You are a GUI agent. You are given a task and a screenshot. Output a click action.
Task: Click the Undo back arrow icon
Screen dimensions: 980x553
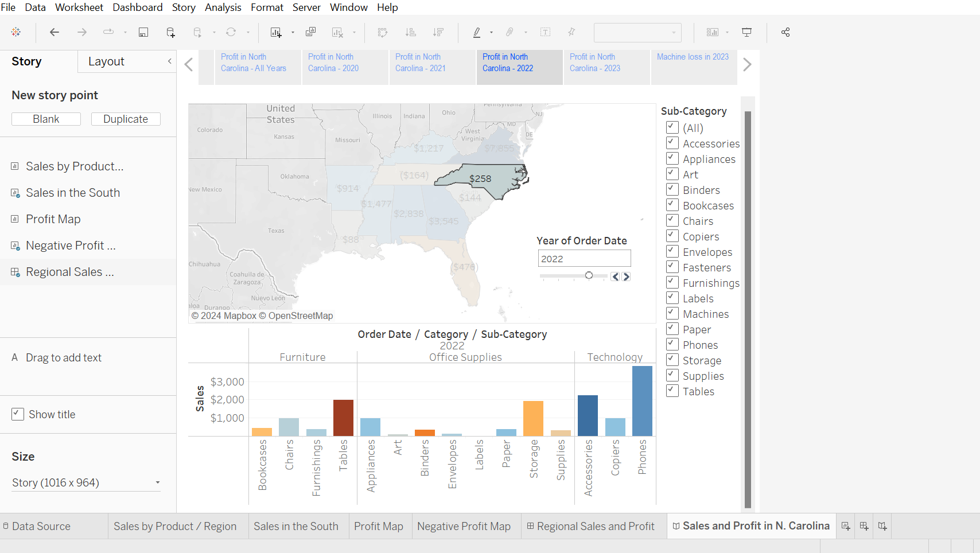click(55, 32)
